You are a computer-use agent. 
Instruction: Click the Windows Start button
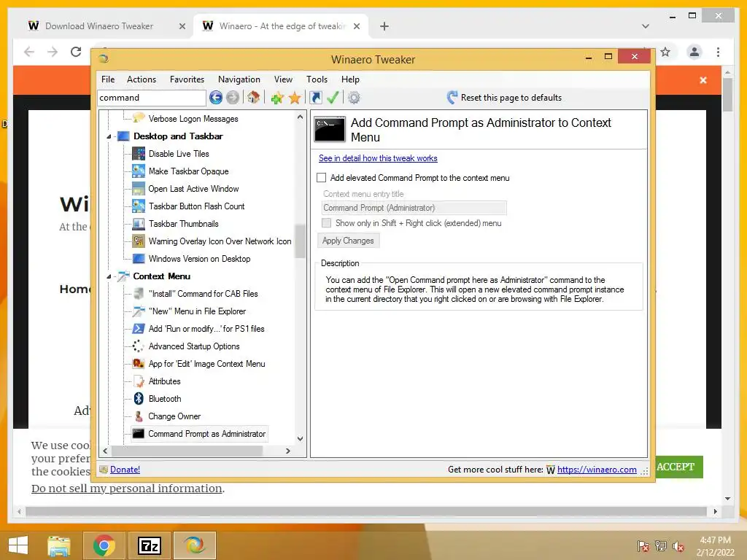tap(18, 545)
